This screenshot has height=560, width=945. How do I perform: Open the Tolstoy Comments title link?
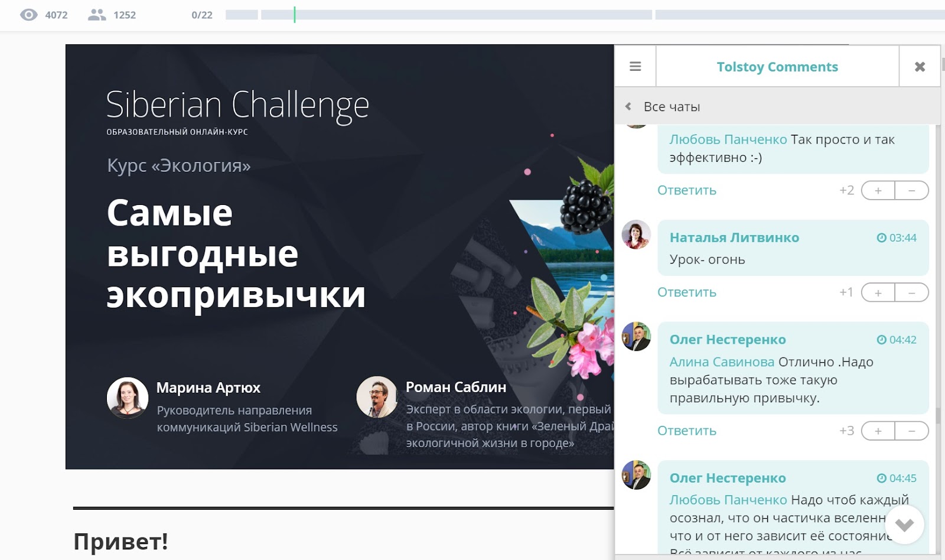click(x=777, y=67)
